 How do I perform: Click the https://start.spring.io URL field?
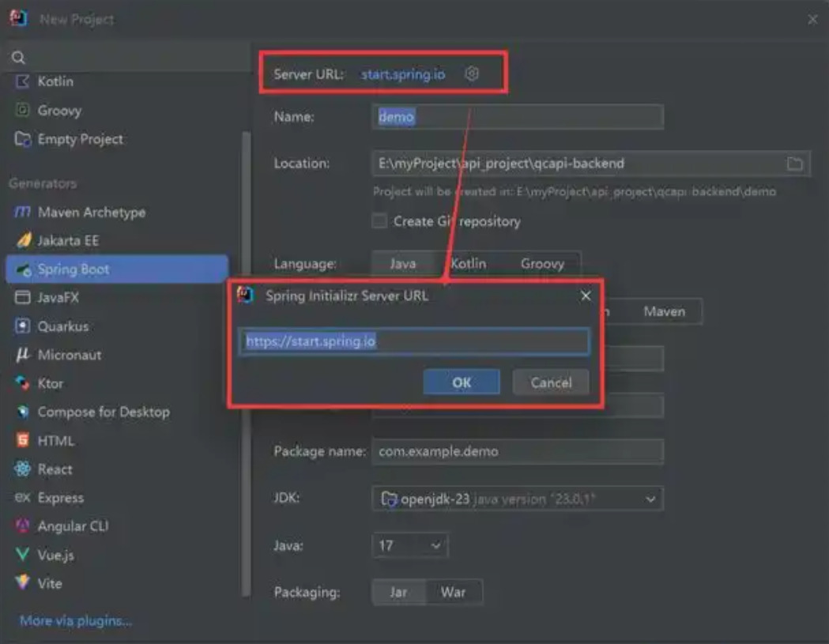[x=414, y=341]
